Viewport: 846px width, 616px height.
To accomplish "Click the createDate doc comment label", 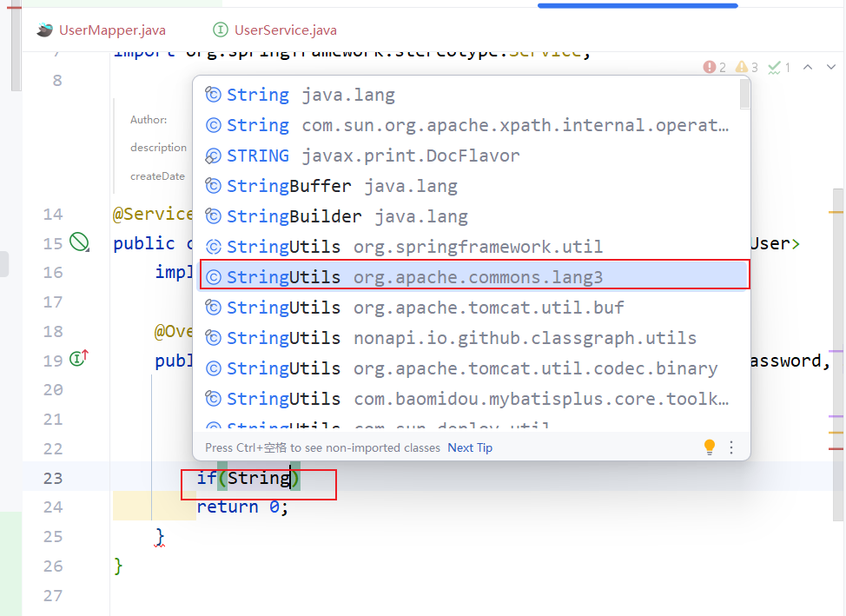I will point(157,176).
